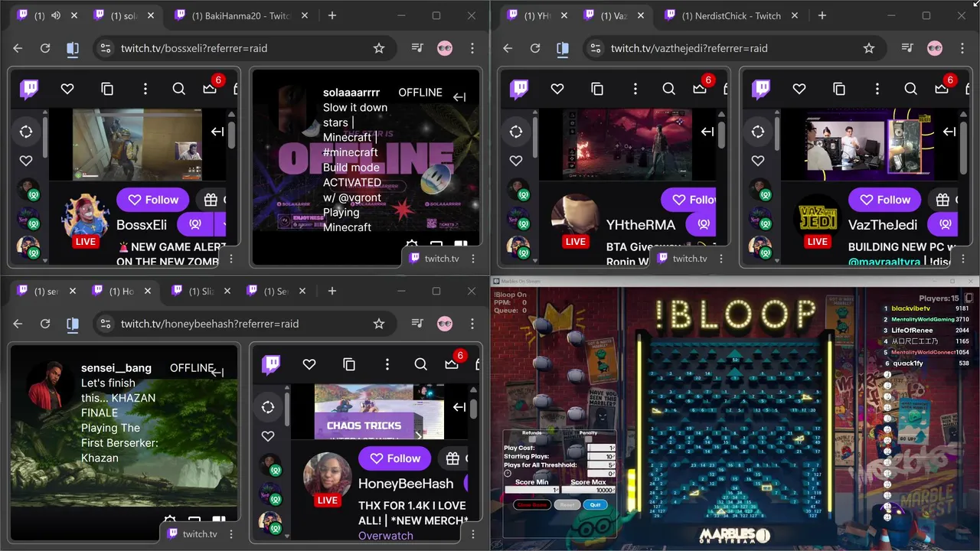Open twitch.tv pane menu dots in sola pane

pos(473,258)
